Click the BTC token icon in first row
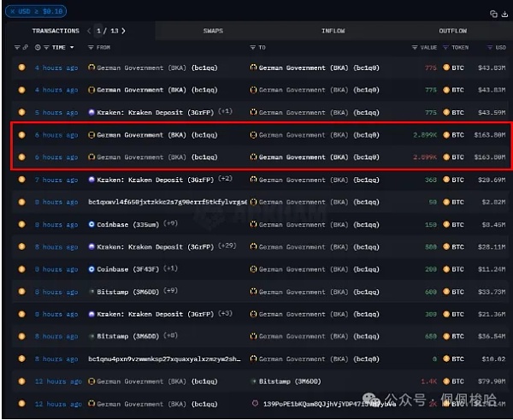Image resolution: width=513 pixels, height=420 pixels. pyautogui.click(x=446, y=67)
